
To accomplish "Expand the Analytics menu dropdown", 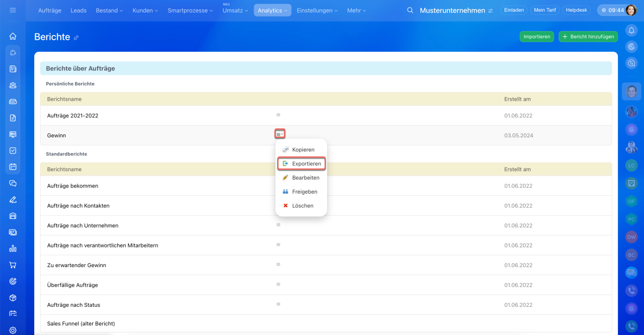I will (272, 10).
